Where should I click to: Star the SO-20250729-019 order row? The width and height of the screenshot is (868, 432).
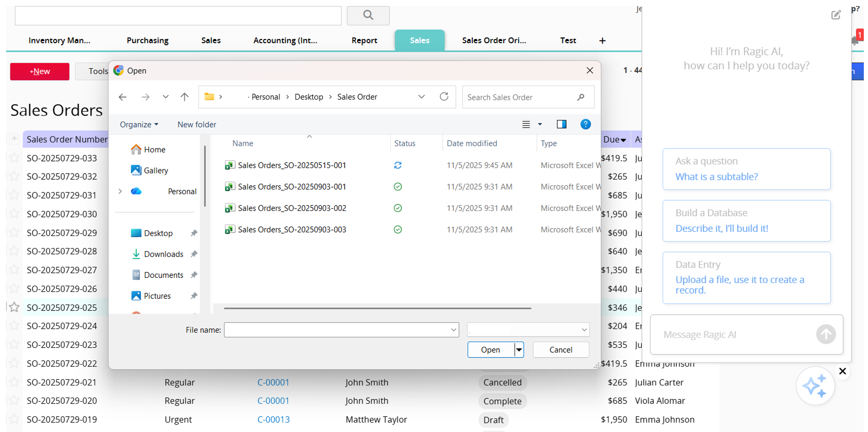[x=14, y=419]
